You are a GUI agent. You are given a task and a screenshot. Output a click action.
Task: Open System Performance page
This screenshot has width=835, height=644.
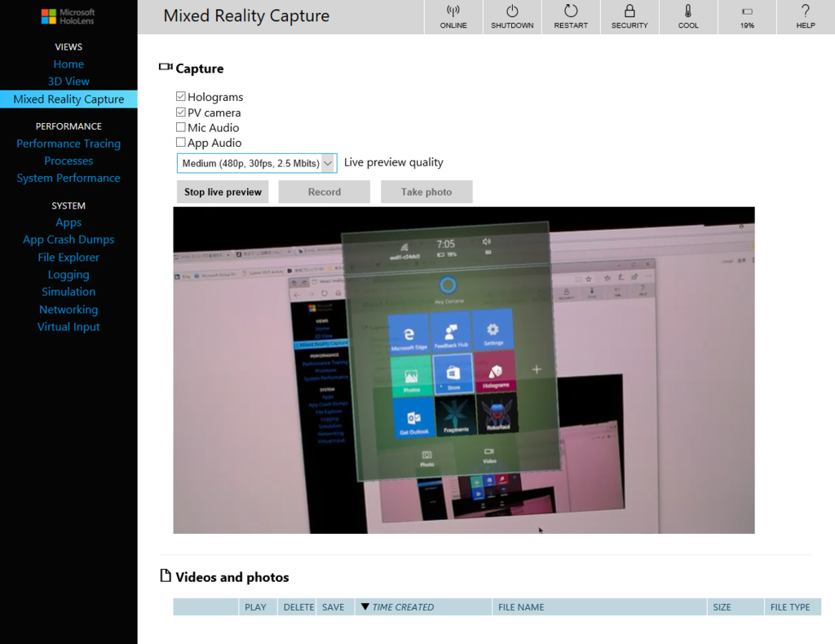(68, 178)
